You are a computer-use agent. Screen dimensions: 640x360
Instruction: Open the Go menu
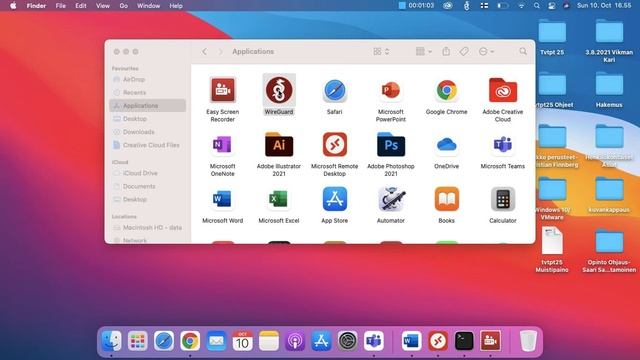(124, 6)
